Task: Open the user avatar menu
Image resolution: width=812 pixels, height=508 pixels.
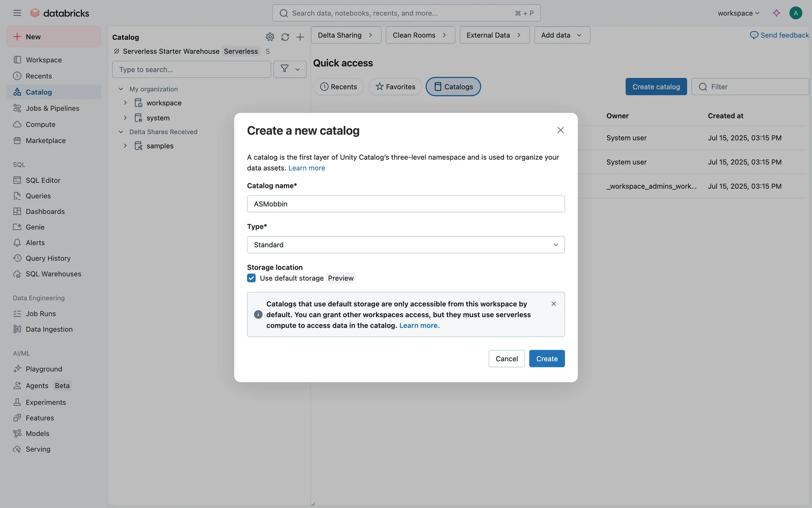Action: (796, 13)
